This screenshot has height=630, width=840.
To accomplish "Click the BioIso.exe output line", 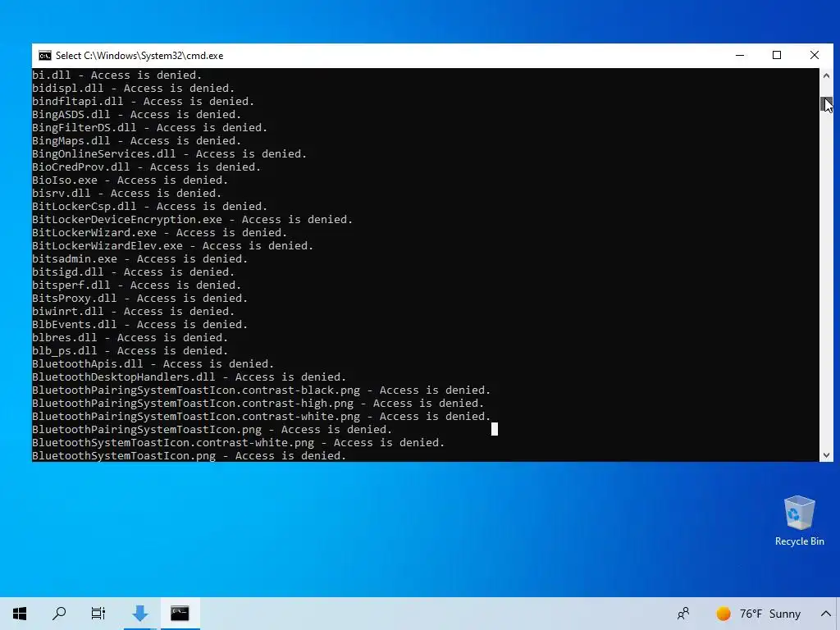I will [x=130, y=180].
